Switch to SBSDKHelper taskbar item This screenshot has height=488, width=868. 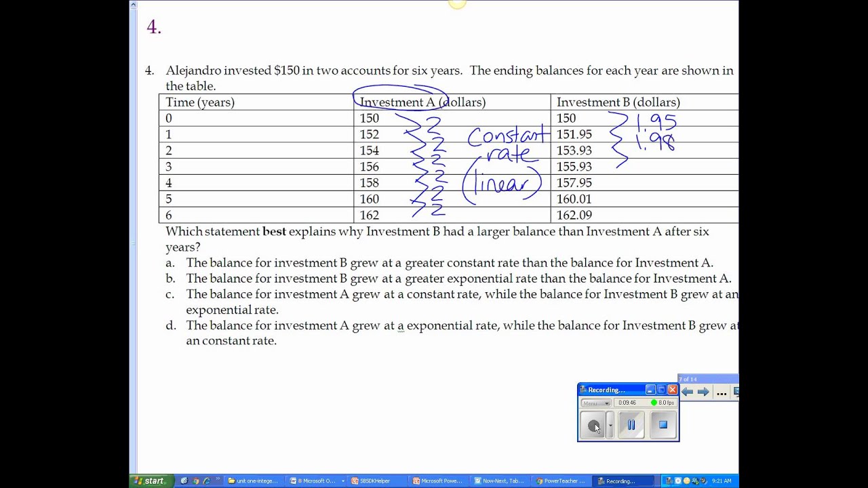376,481
